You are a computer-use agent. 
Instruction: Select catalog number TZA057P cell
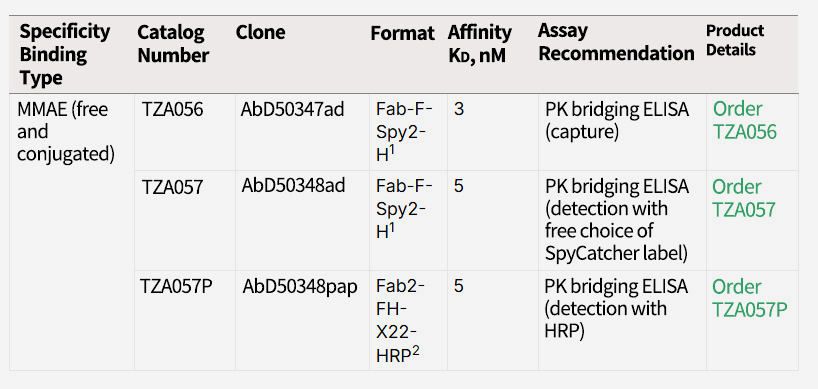(x=176, y=287)
